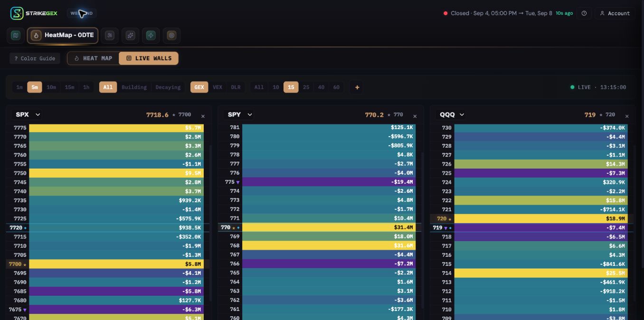This screenshot has height=320, width=644.
Task: Add a new ticker panel with plus
Action: click(357, 87)
